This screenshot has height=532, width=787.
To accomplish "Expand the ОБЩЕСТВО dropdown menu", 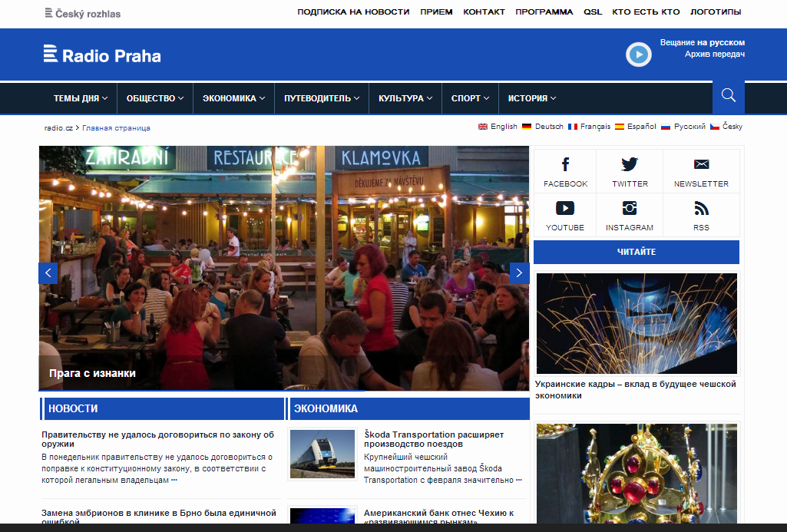I will tap(155, 98).
